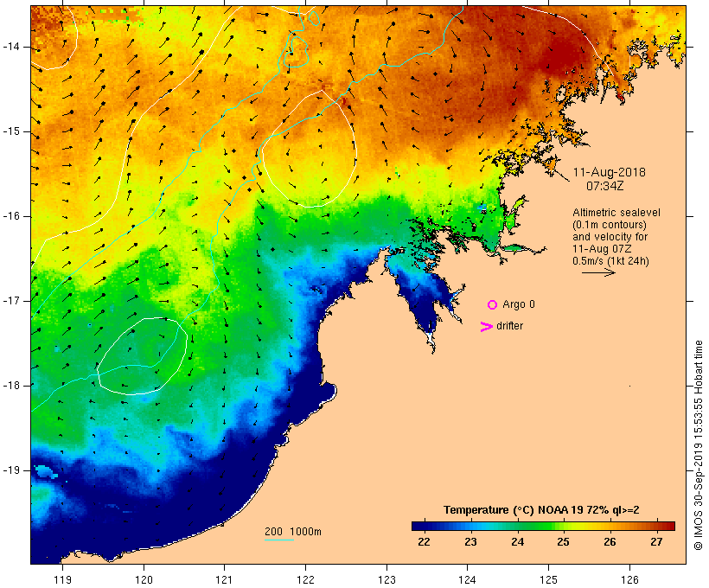The image size is (709, 588).
Task: Click the colorbar tick label 27
Action: (656, 542)
